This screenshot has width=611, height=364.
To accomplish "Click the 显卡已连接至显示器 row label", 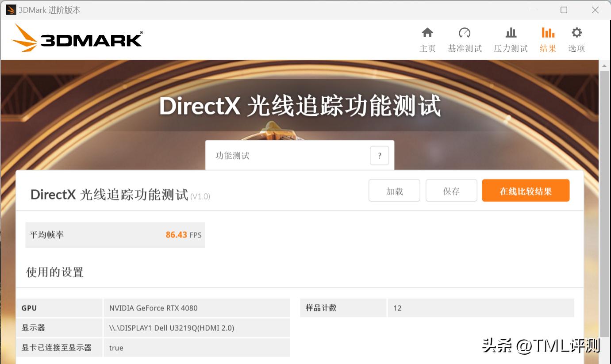I will point(57,348).
